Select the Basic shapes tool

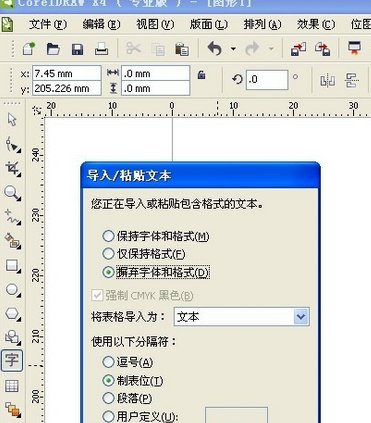(13, 337)
